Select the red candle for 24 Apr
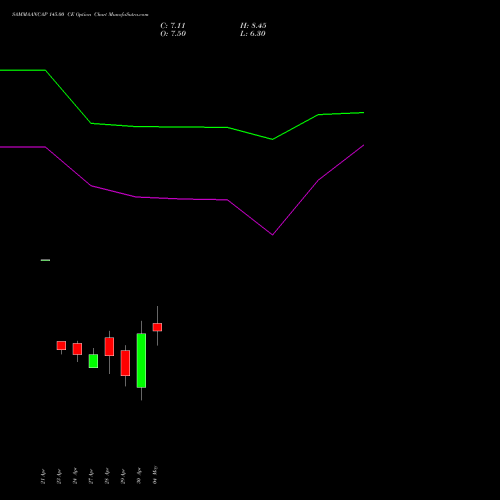This screenshot has width=500, height=500. pyautogui.click(x=77, y=349)
